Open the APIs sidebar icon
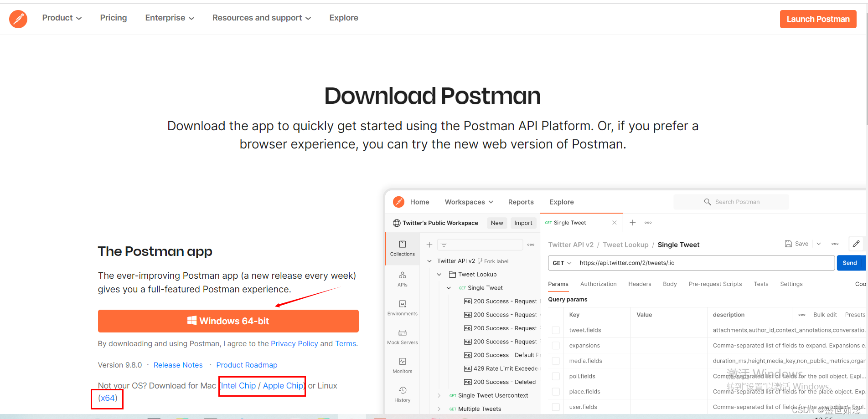 coord(403,279)
